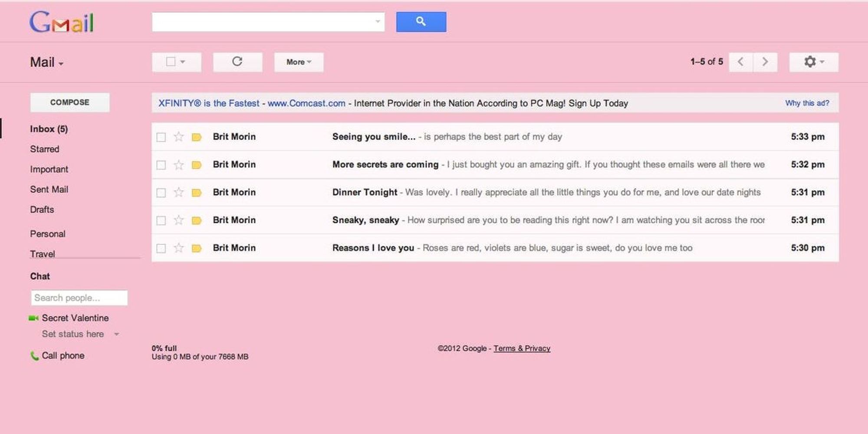Click the blue search magnifier button

pos(421,22)
